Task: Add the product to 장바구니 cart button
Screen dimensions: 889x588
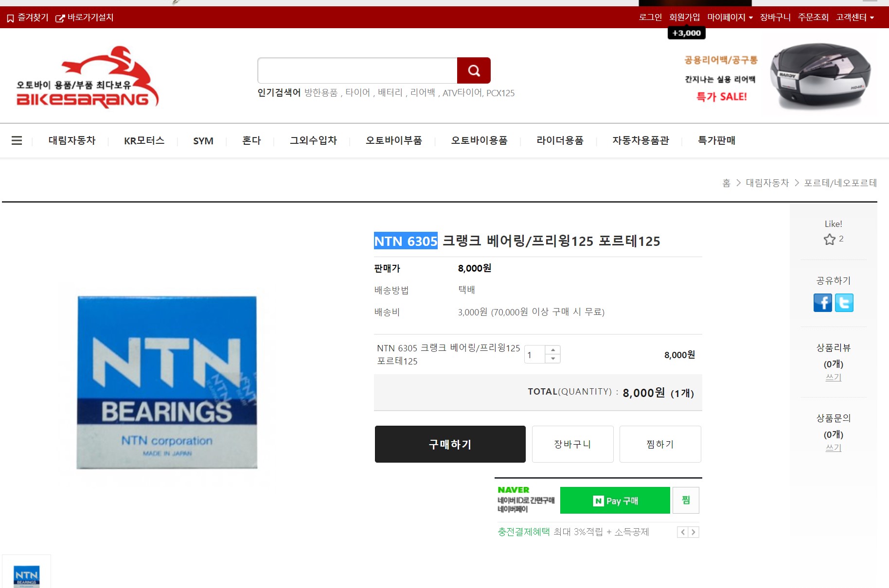Action: [x=572, y=444]
